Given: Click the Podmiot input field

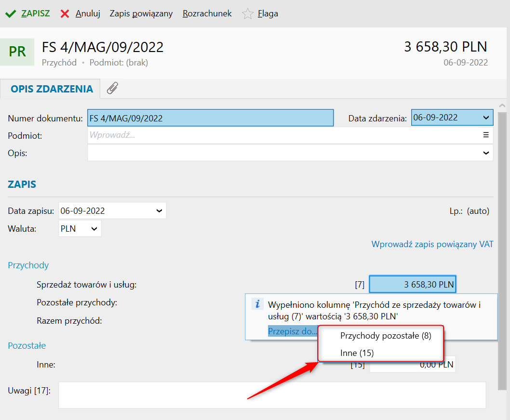Looking at the screenshot, I should click(290, 135).
